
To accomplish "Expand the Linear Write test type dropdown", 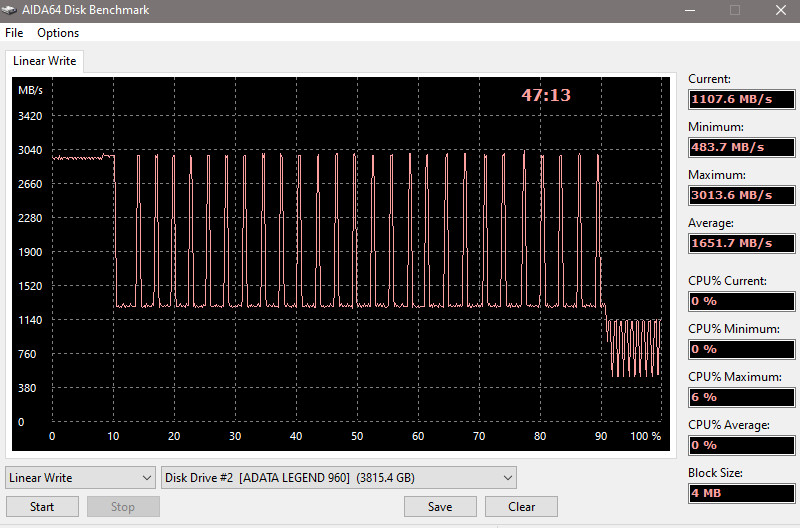I will coord(80,478).
